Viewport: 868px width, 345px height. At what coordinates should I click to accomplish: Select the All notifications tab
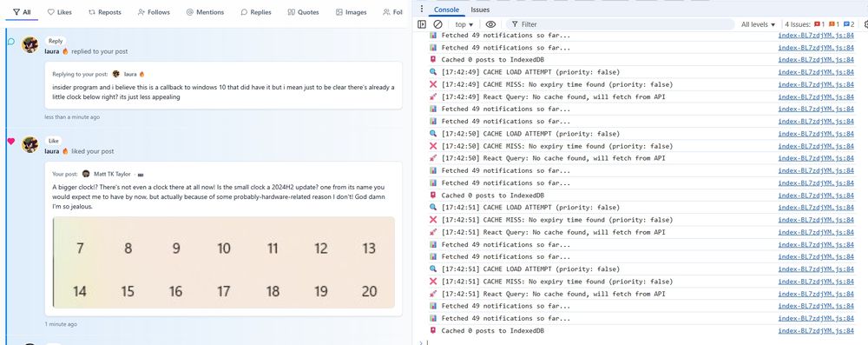[x=23, y=11]
